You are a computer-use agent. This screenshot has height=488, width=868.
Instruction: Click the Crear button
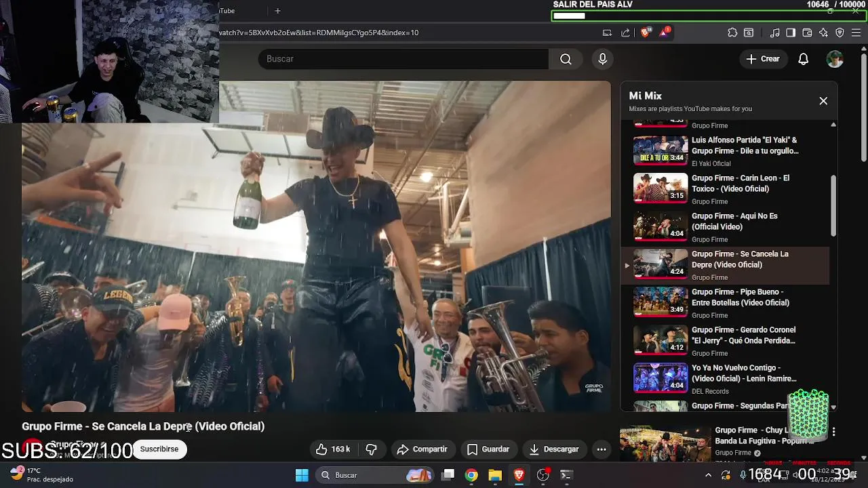[x=764, y=59]
